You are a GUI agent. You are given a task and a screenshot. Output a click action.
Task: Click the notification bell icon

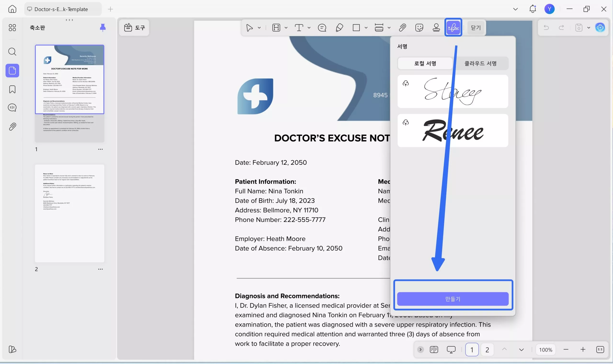tap(533, 9)
